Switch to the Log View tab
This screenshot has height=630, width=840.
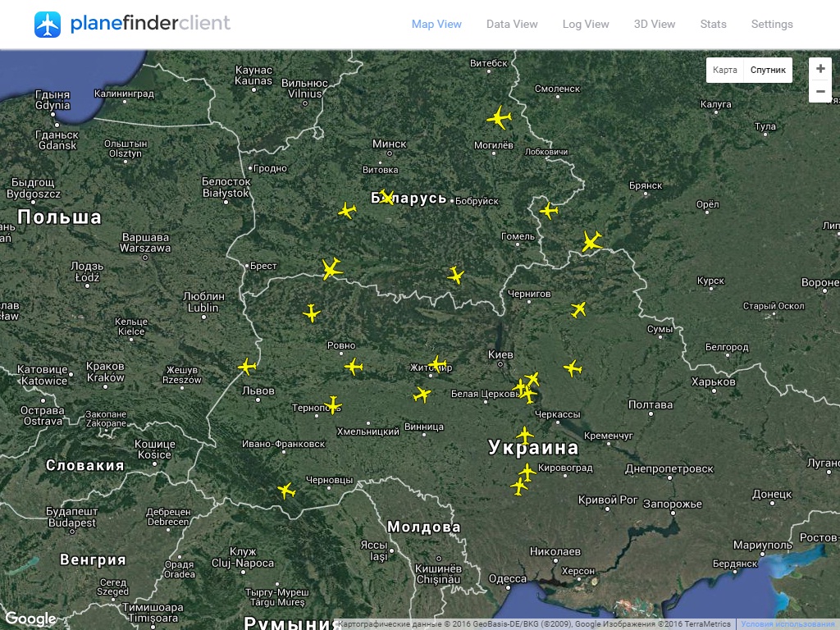pos(586,24)
